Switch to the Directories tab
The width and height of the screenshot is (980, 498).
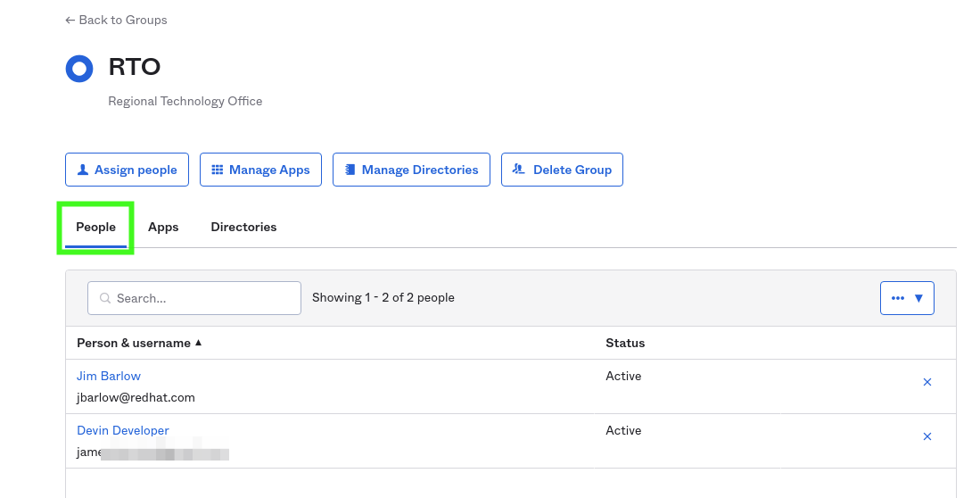(243, 227)
